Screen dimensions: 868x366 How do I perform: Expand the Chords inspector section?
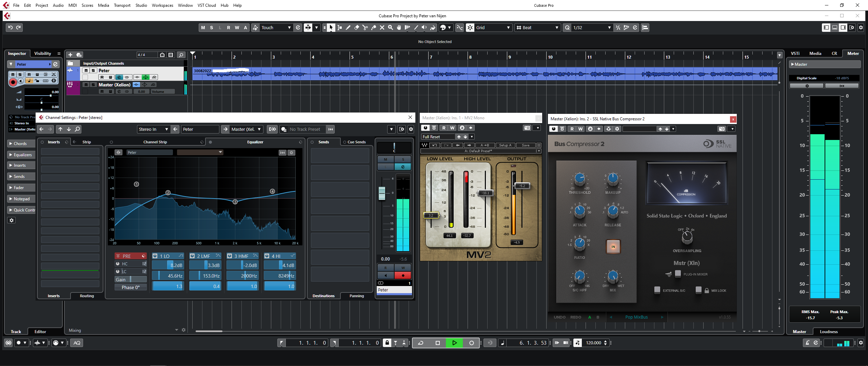click(x=21, y=144)
